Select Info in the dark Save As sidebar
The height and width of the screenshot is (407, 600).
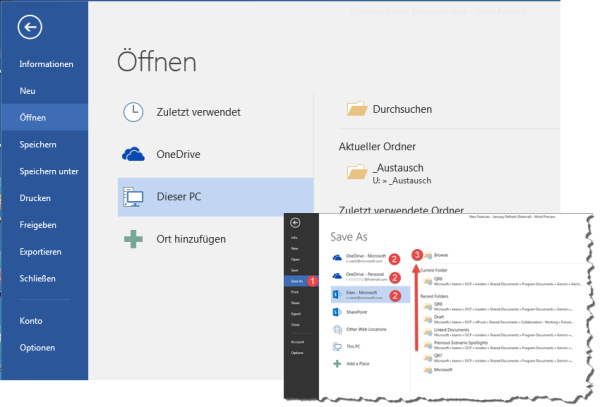pyautogui.click(x=294, y=238)
